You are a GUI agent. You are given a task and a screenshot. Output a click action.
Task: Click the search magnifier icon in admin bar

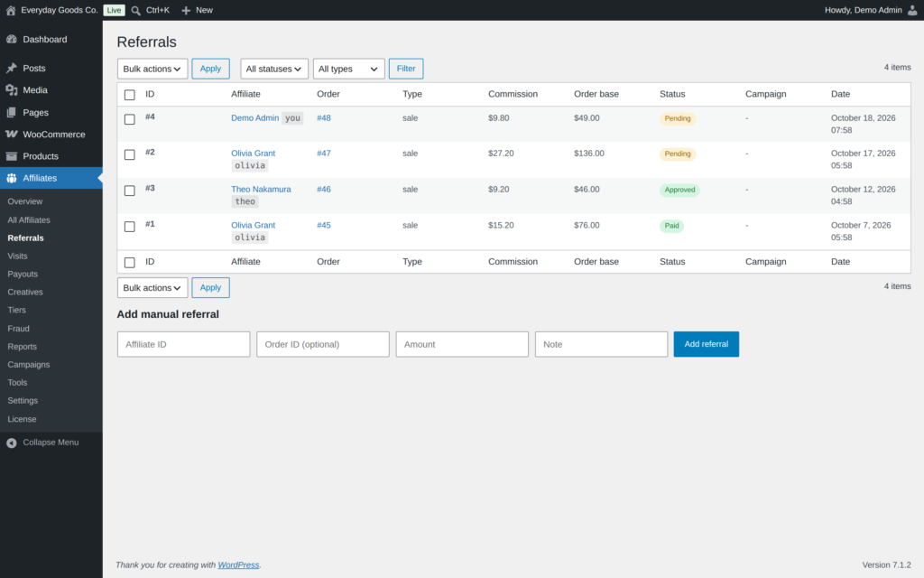[136, 11]
